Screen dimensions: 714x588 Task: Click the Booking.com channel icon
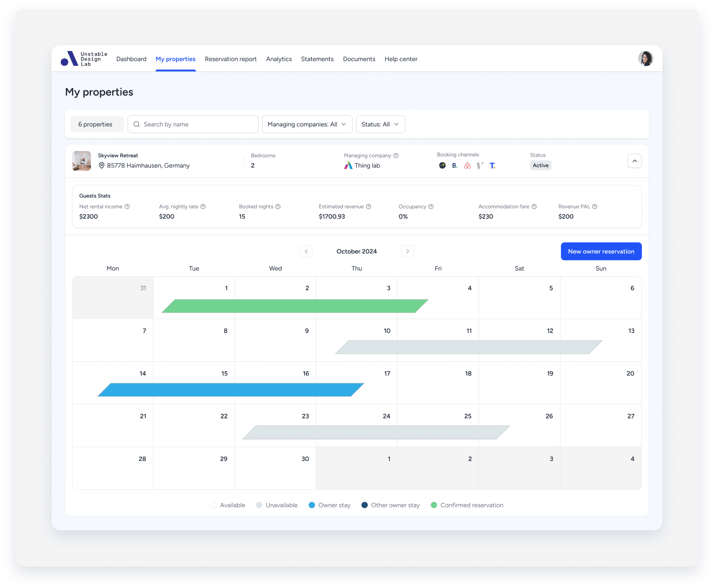coord(454,166)
